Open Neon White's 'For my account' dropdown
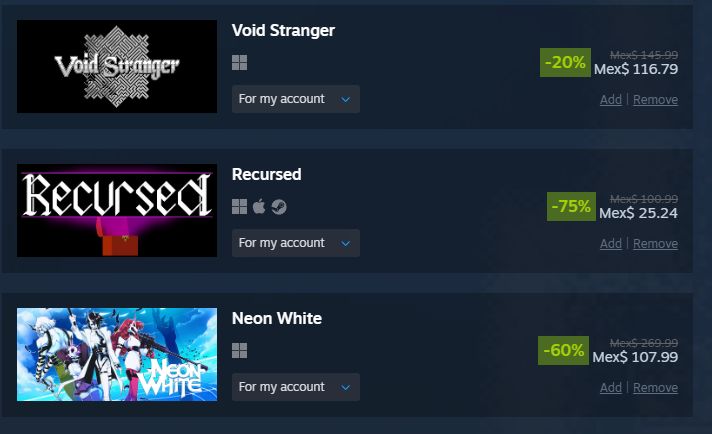Viewport: 712px width, 434px height. (296, 387)
